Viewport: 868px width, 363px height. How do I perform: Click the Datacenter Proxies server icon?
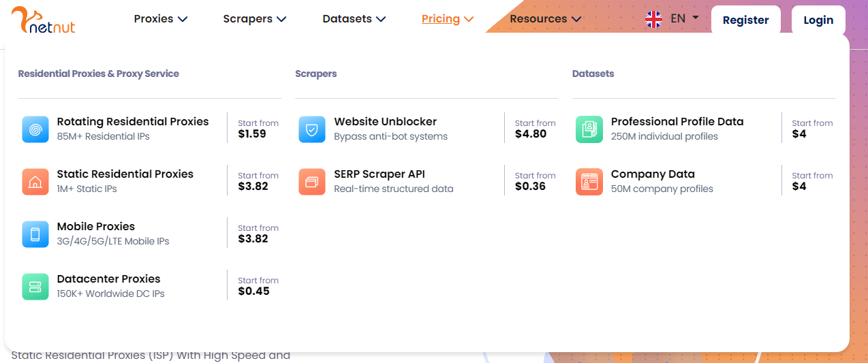click(x=35, y=287)
